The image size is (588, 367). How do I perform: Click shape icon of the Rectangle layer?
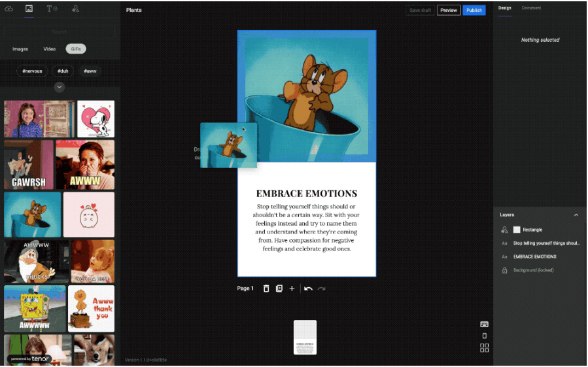pos(504,230)
